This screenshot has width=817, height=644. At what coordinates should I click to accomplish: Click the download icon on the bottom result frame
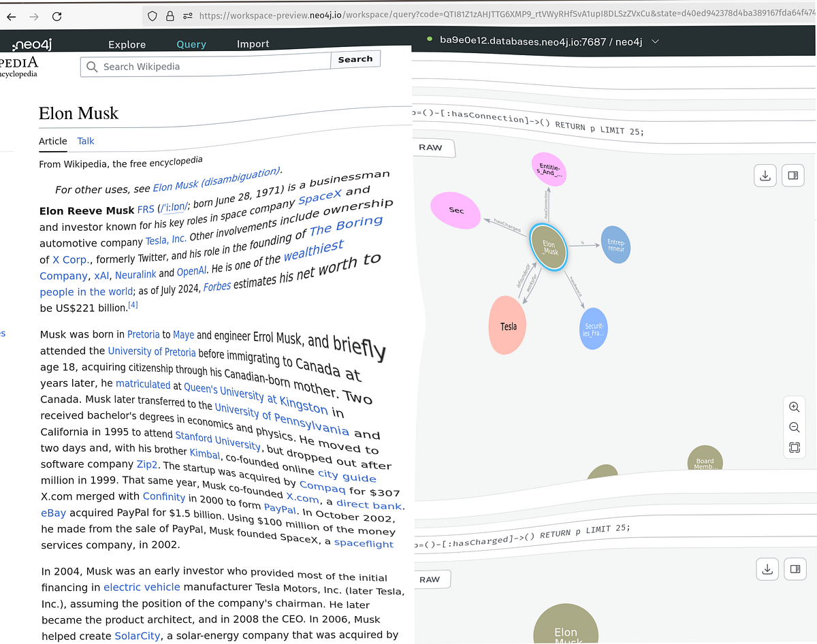tap(767, 568)
